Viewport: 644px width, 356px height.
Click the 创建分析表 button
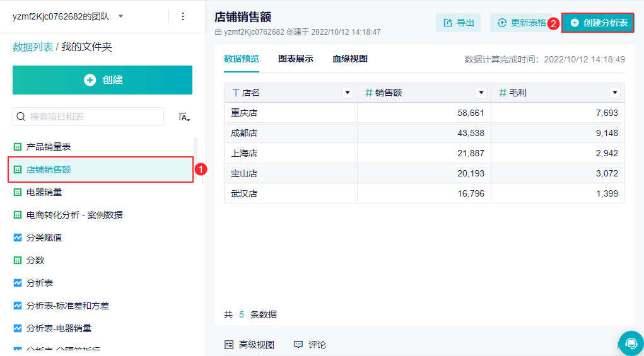[598, 23]
